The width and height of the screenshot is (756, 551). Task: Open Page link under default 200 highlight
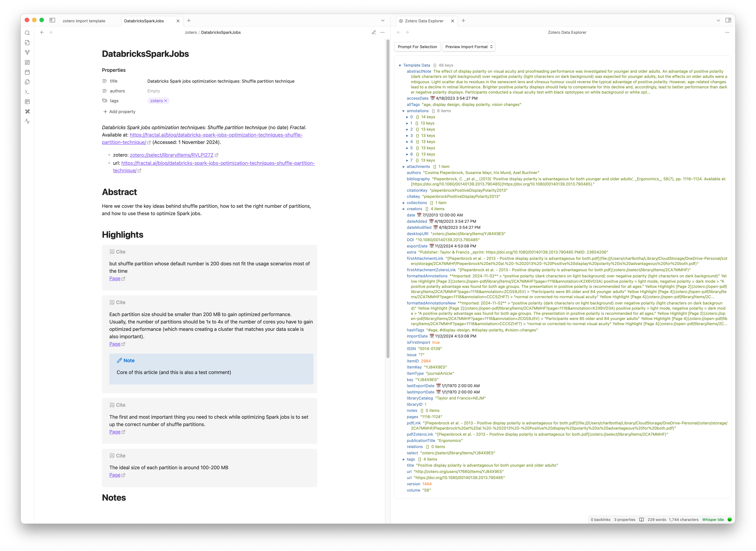click(115, 278)
